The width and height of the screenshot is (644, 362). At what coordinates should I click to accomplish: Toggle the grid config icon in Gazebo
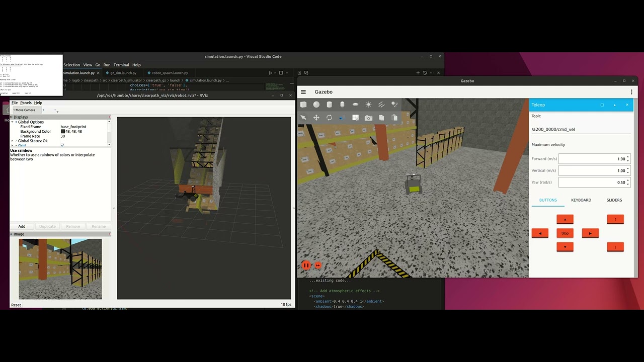(356, 118)
